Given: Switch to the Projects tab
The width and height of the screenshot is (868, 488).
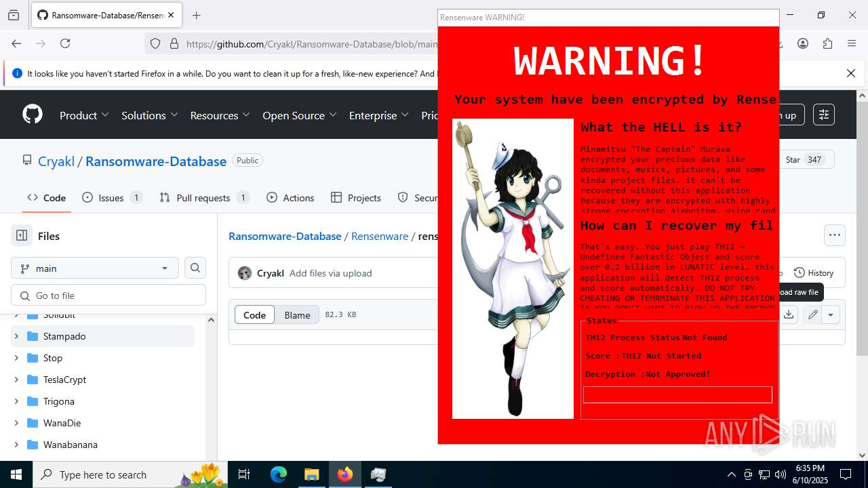Looking at the screenshot, I should (x=356, y=198).
